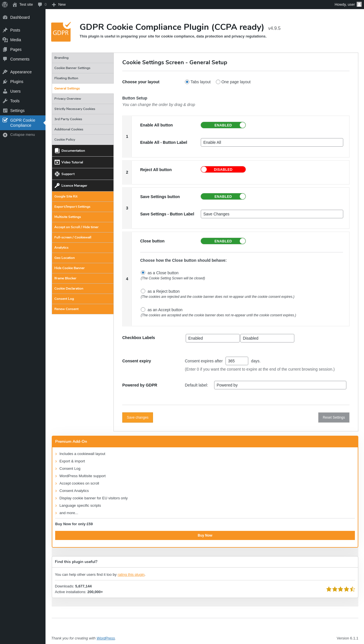
Task: Select 'as a Reject button' radio option
Action: [143, 291]
